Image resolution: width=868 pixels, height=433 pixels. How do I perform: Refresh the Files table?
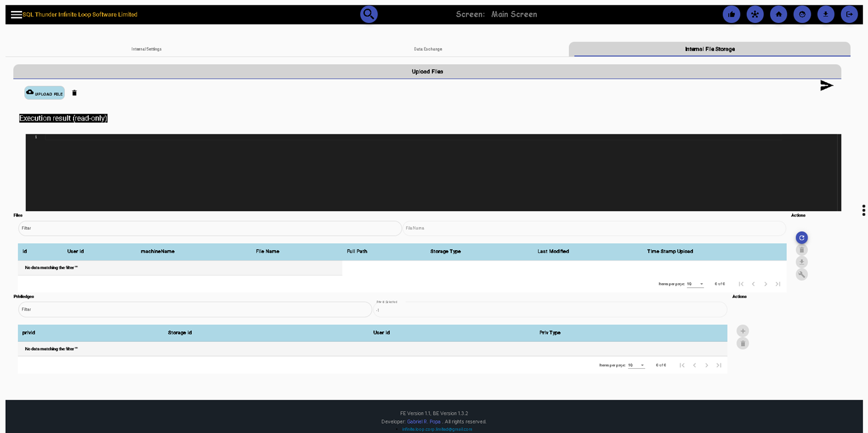801,237
